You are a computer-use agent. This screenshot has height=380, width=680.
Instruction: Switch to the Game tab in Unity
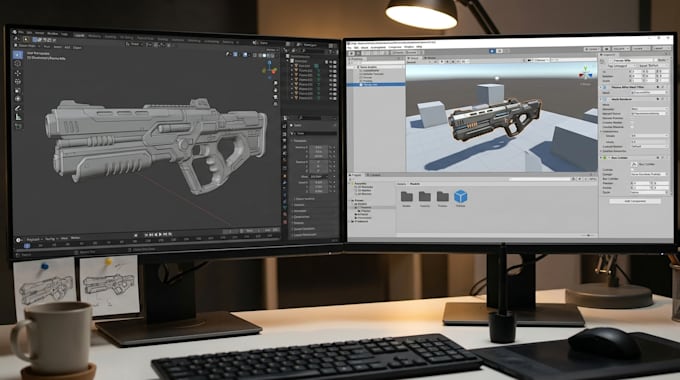click(x=430, y=58)
